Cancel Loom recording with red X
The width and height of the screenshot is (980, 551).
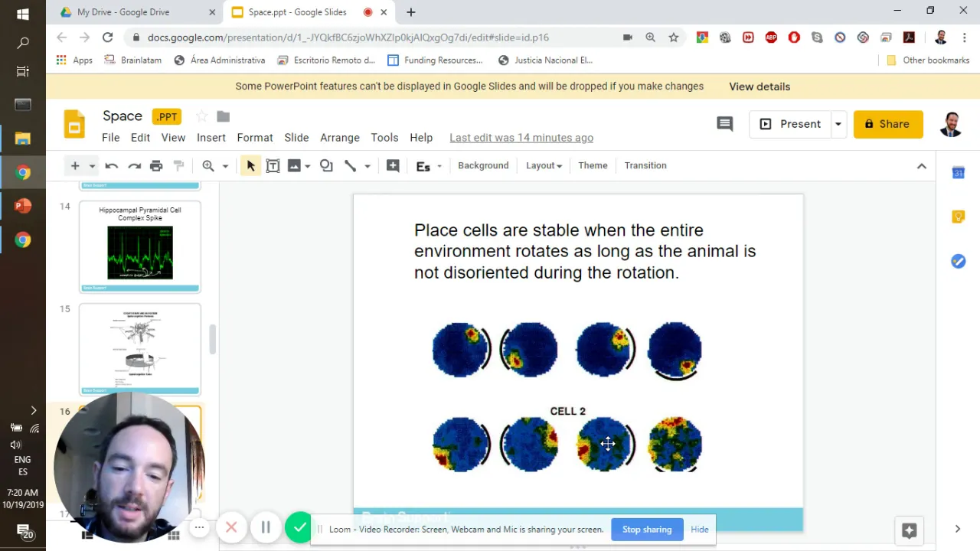click(x=231, y=527)
